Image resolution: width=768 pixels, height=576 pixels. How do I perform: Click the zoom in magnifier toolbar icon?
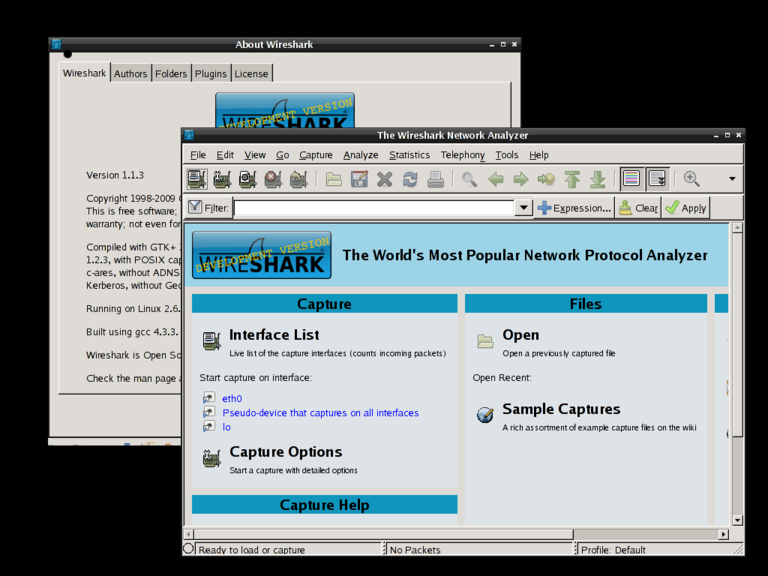tap(692, 179)
